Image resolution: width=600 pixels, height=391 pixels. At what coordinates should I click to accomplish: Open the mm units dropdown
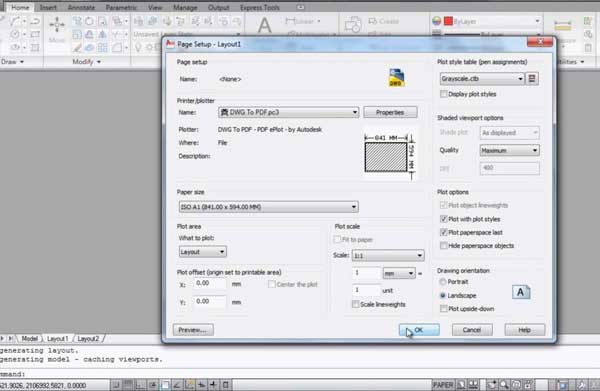point(399,273)
